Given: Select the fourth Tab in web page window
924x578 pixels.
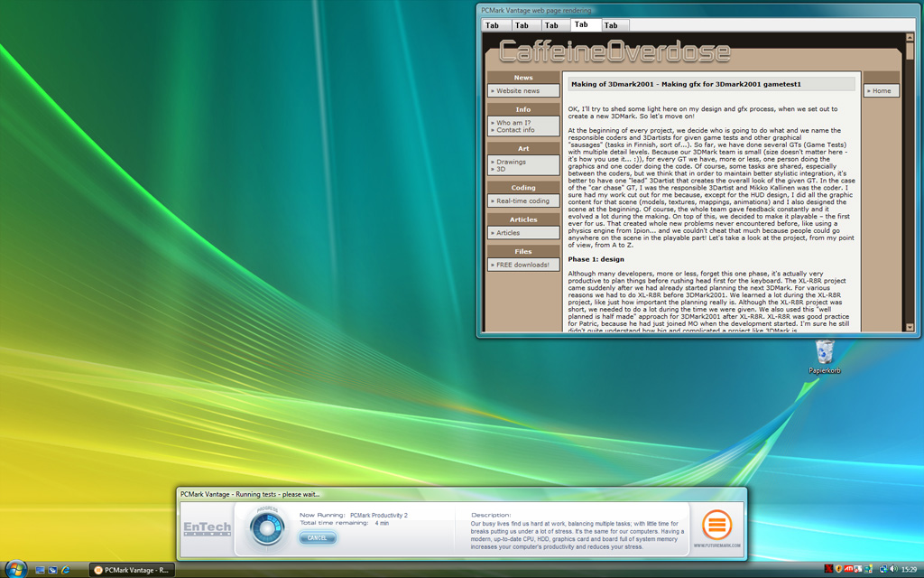Looking at the screenshot, I should point(584,25).
